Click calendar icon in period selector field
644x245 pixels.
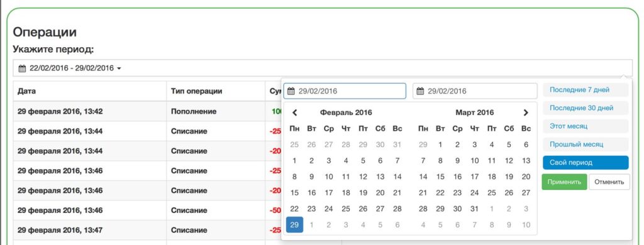point(22,68)
